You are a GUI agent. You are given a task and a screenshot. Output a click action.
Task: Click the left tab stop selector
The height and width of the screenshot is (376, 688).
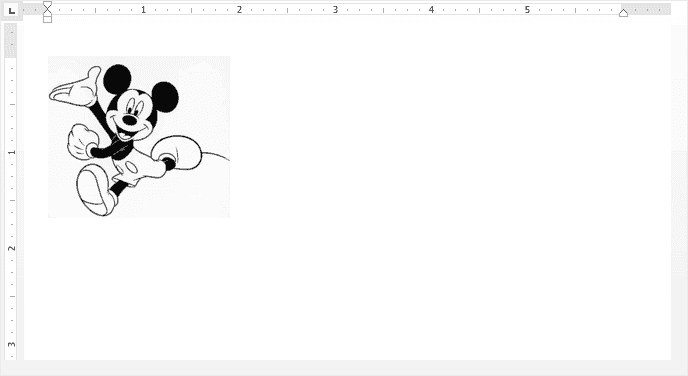[11, 10]
